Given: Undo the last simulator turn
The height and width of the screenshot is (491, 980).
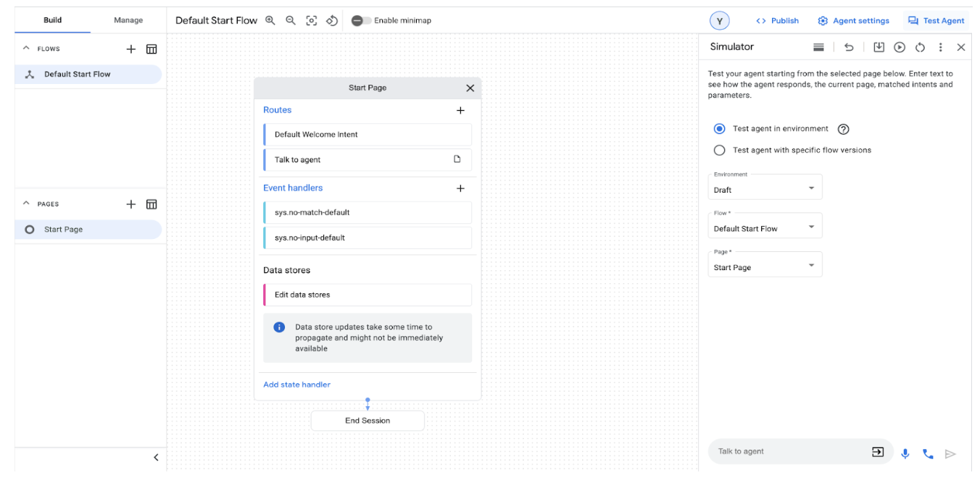Looking at the screenshot, I should click(x=849, y=47).
